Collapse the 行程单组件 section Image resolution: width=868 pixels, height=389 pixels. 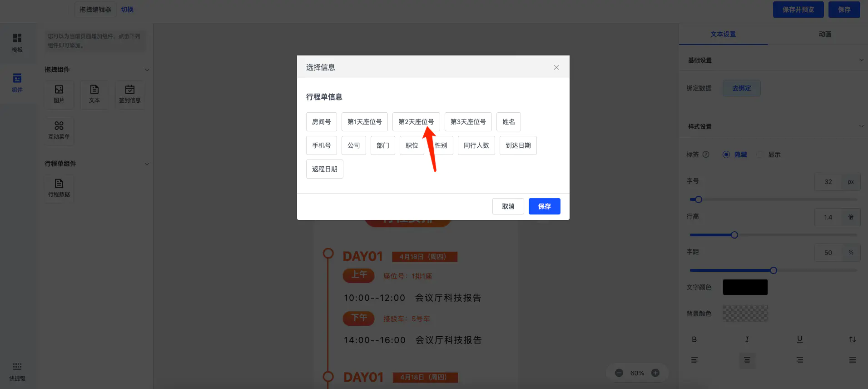tap(147, 164)
